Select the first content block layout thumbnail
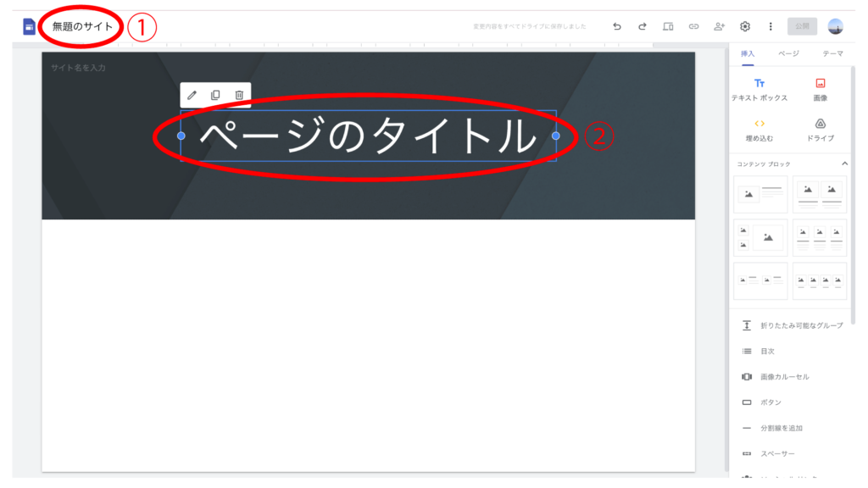 point(760,194)
